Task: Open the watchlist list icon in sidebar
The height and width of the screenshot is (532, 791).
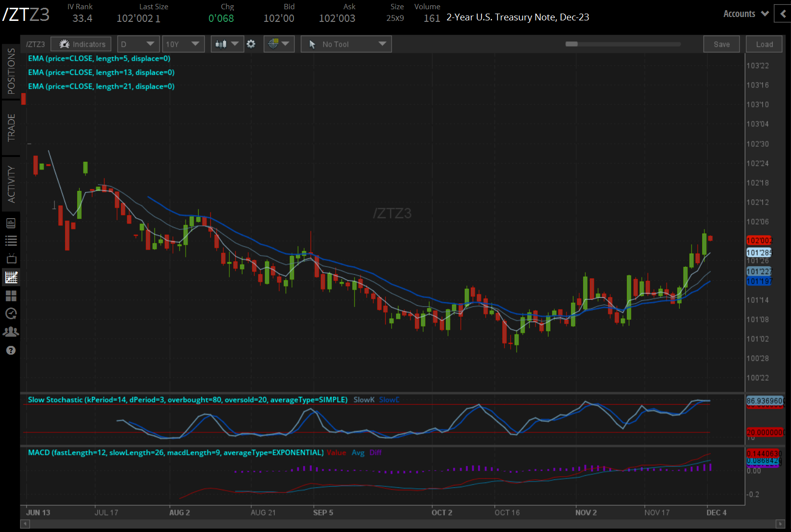Action: 11,240
